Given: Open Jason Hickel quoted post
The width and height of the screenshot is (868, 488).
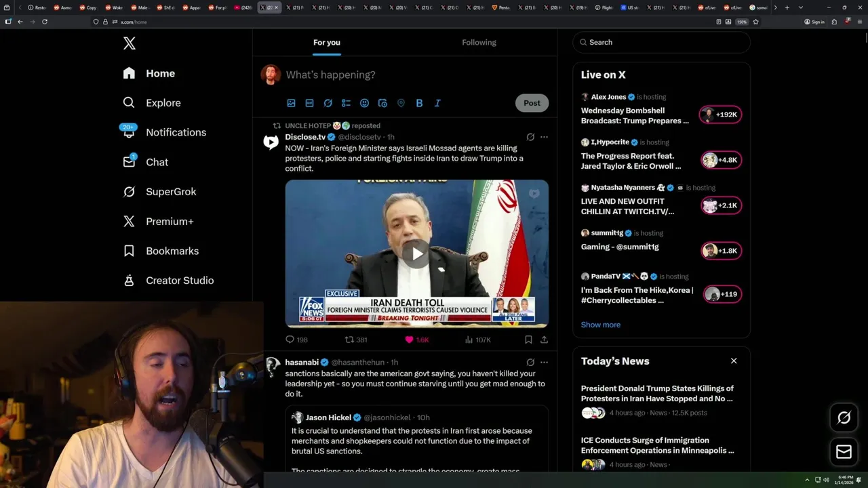Looking at the screenshot, I should coord(416,439).
